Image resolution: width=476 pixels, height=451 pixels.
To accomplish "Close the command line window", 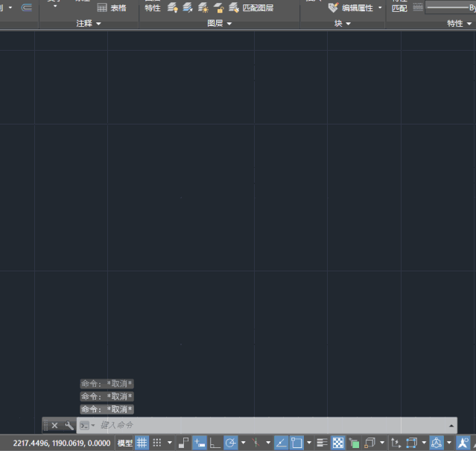I will pyautogui.click(x=54, y=426).
